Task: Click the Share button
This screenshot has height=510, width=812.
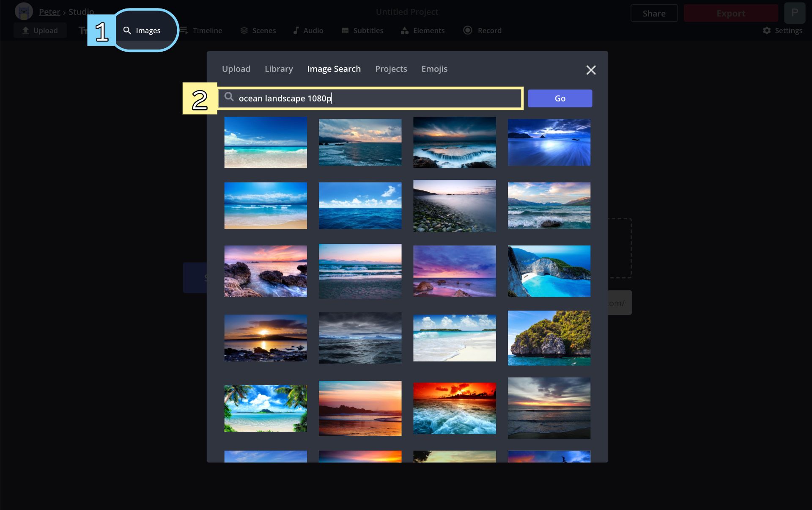Action: coord(654,14)
